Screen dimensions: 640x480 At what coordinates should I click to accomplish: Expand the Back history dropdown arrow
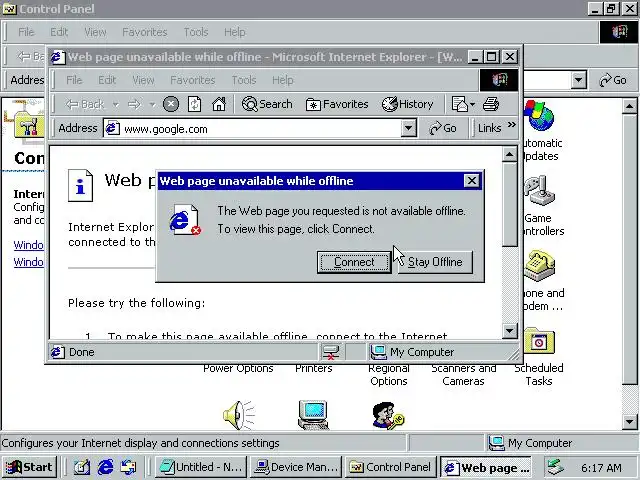click(116, 105)
